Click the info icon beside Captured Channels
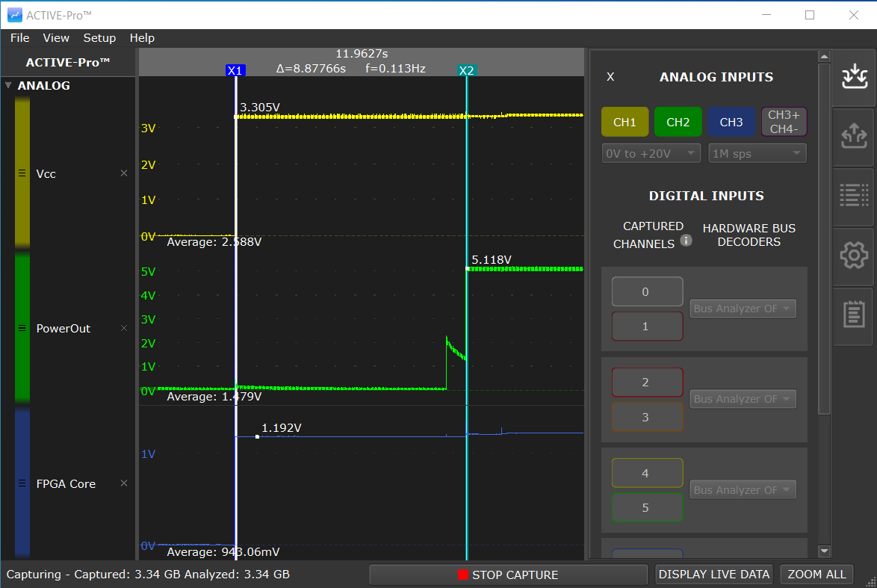Image resolution: width=877 pixels, height=588 pixels. tap(687, 241)
